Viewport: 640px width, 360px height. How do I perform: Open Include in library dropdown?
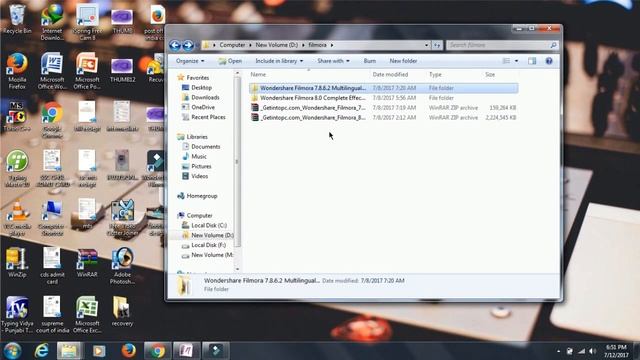pyautogui.click(x=279, y=61)
